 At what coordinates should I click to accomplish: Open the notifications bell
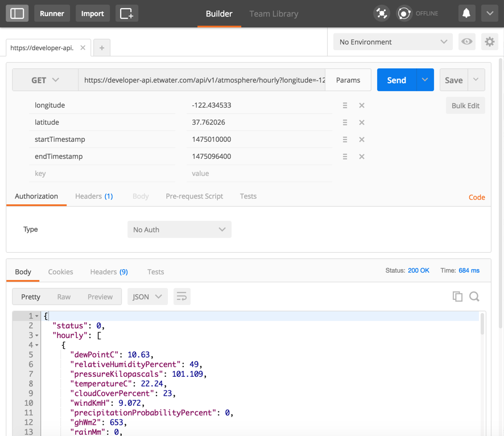click(466, 14)
